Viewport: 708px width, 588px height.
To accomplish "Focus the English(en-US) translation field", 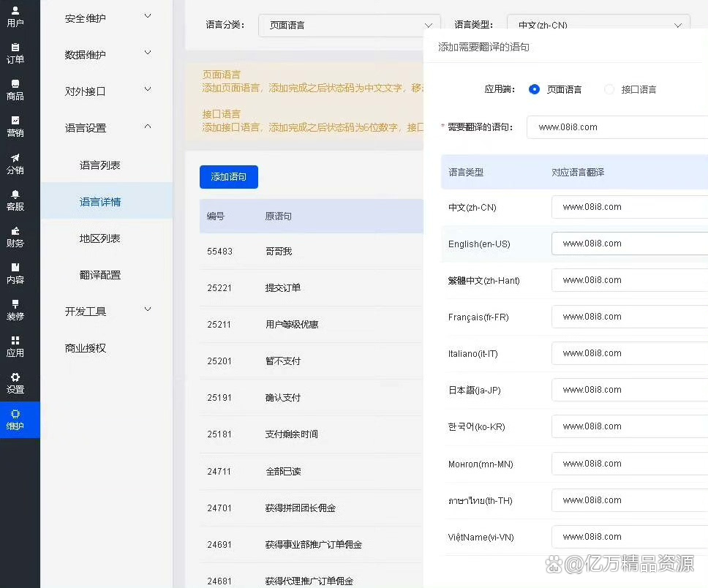I will [x=630, y=244].
